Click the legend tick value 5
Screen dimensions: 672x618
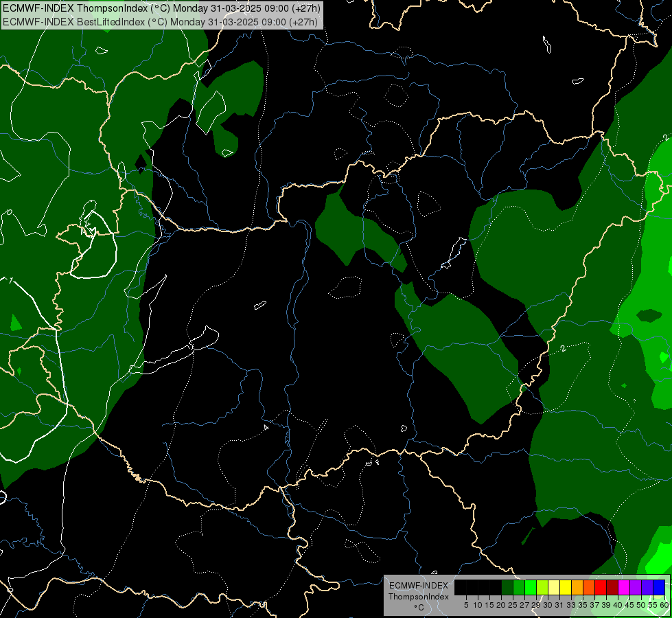click(466, 605)
